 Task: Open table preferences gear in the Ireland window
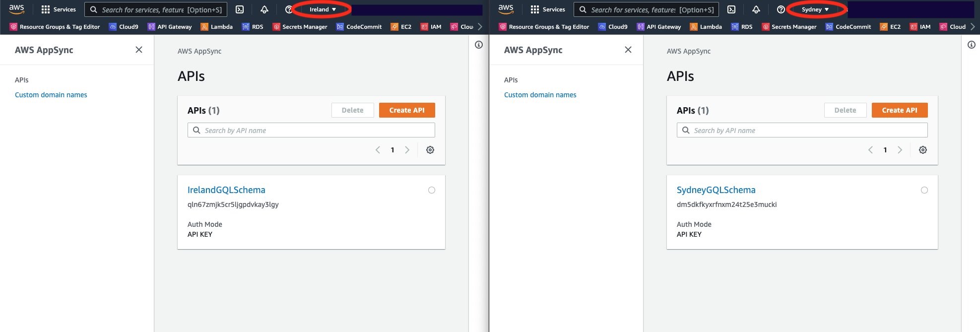click(430, 150)
